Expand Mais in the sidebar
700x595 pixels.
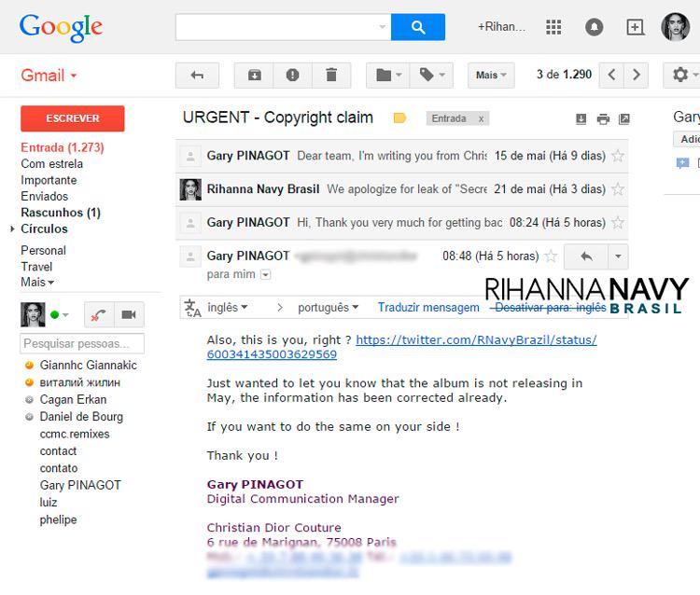click(x=37, y=283)
